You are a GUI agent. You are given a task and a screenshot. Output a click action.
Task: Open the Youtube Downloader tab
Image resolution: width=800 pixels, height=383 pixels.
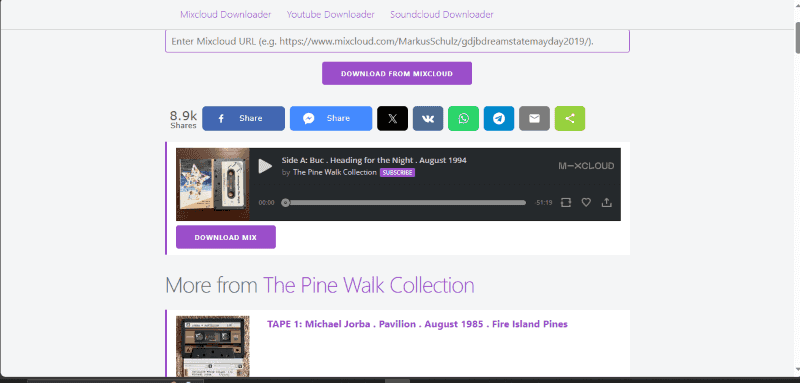(331, 14)
